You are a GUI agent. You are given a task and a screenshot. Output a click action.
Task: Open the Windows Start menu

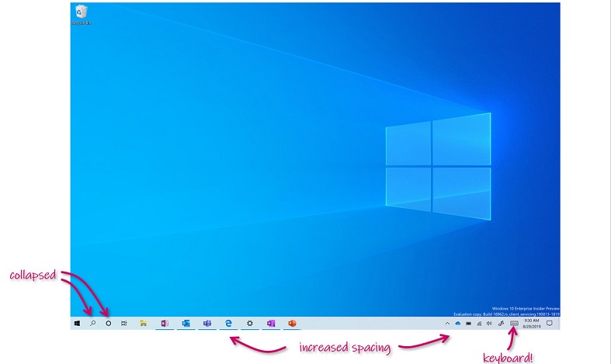77,324
